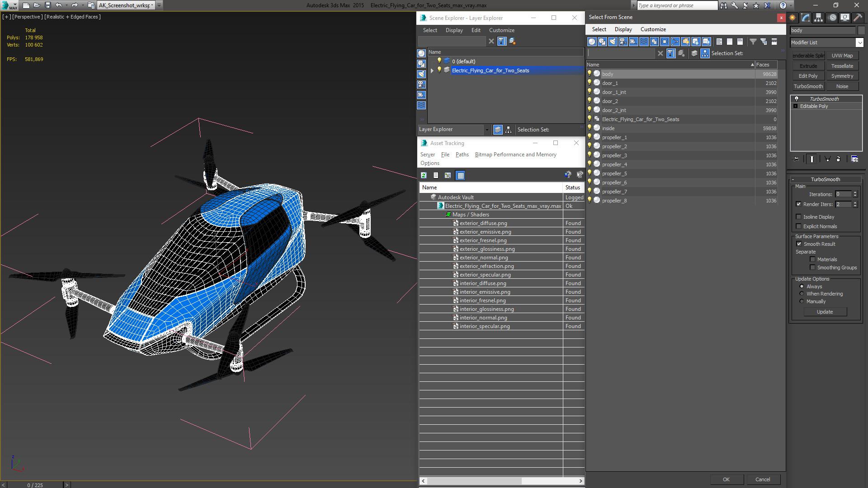The image size is (868, 488).
Task: Toggle Show End Result below modifier stack
Action: (x=812, y=159)
